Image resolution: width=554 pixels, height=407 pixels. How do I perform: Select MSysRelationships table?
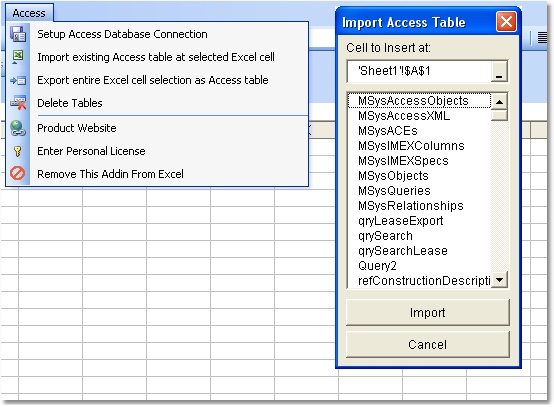click(419, 206)
